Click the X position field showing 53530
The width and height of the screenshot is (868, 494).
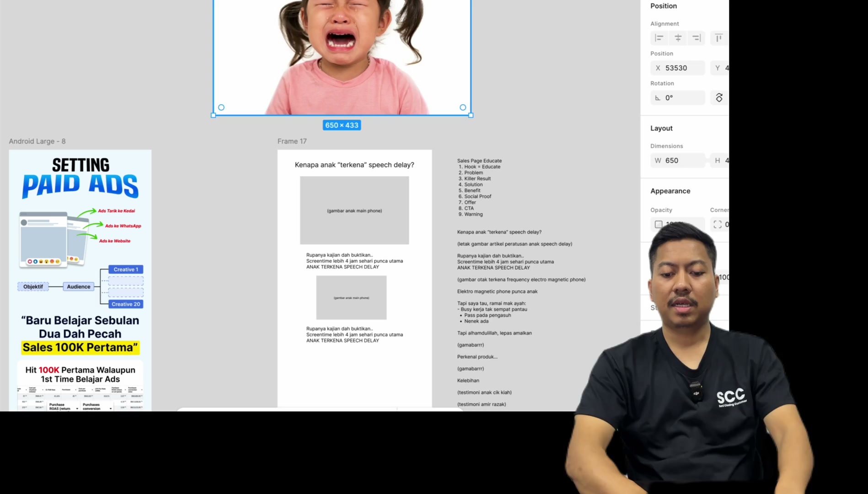(678, 68)
